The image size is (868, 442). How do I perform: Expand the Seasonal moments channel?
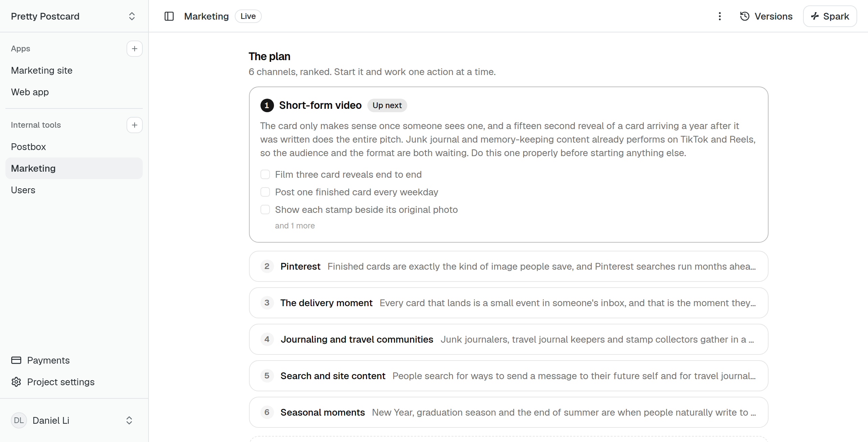[508, 412]
